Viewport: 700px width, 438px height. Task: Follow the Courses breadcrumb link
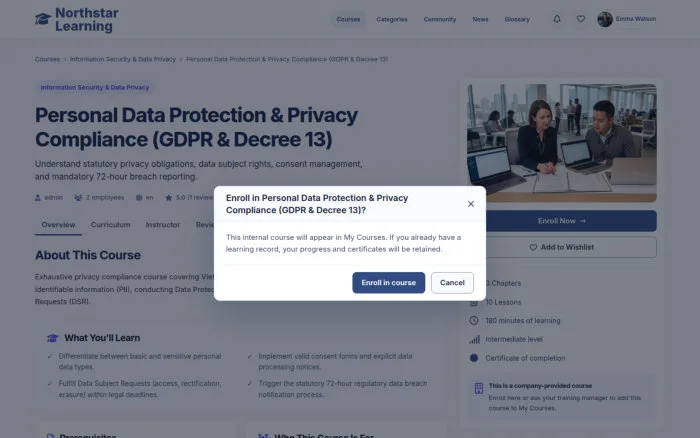(47, 59)
